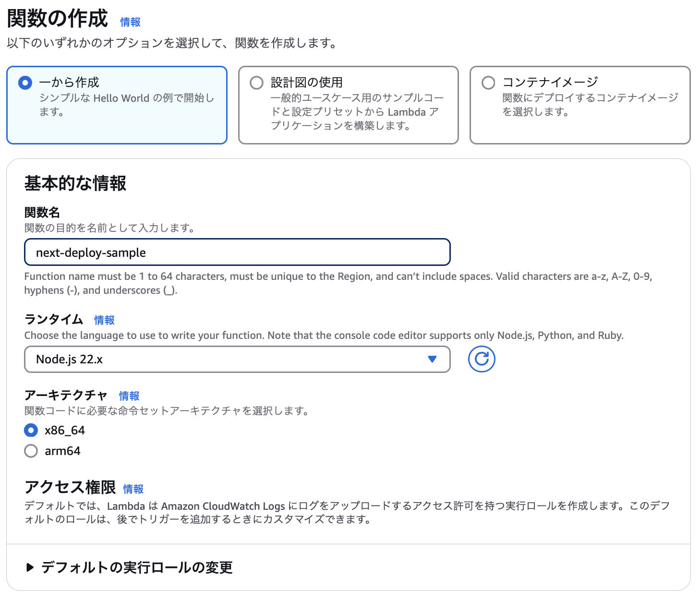Image resolution: width=700 pixels, height=599 pixels.
Task: Click the 'Choose the language to use' description
Action: (324, 335)
